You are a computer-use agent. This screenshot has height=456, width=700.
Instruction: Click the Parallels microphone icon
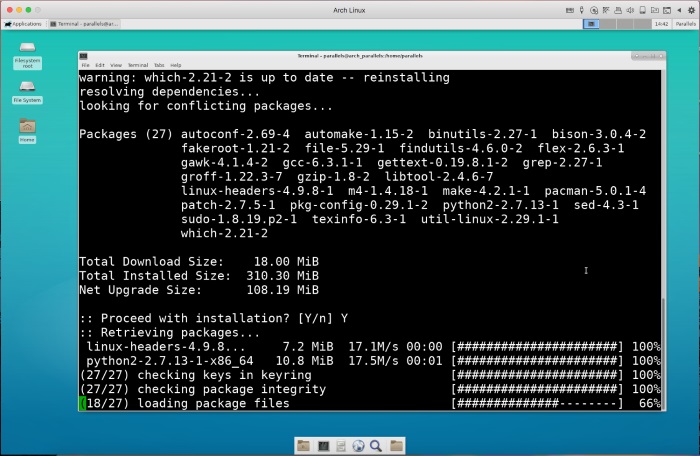coord(582,10)
